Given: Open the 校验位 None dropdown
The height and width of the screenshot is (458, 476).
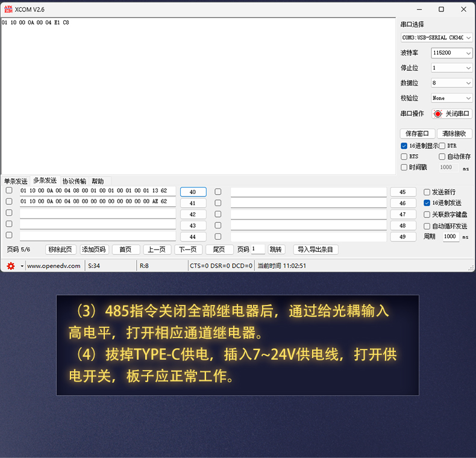Looking at the screenshot, I should [x=451, y=98].
